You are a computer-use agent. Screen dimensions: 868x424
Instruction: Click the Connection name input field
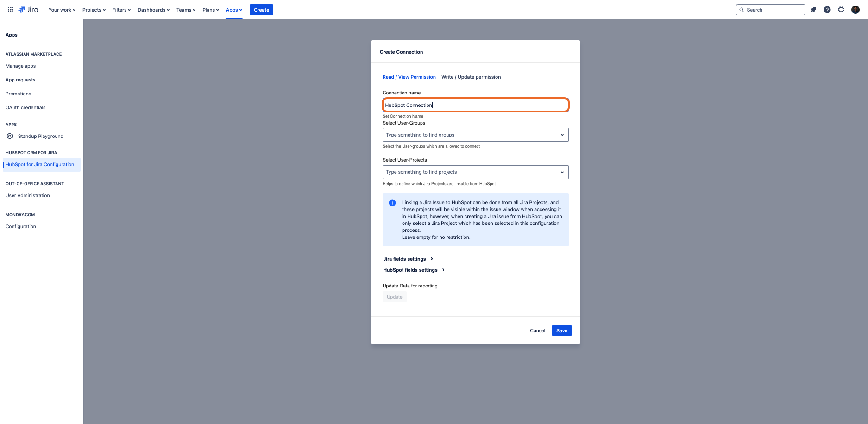(x=476, y=105)
